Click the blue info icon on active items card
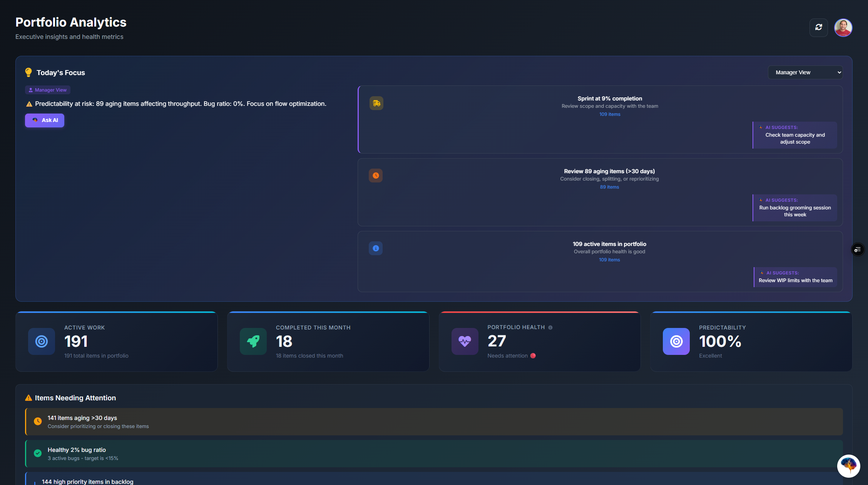This screenshot has height=485, width=868. pyautogui.click(x=375, y=248)
